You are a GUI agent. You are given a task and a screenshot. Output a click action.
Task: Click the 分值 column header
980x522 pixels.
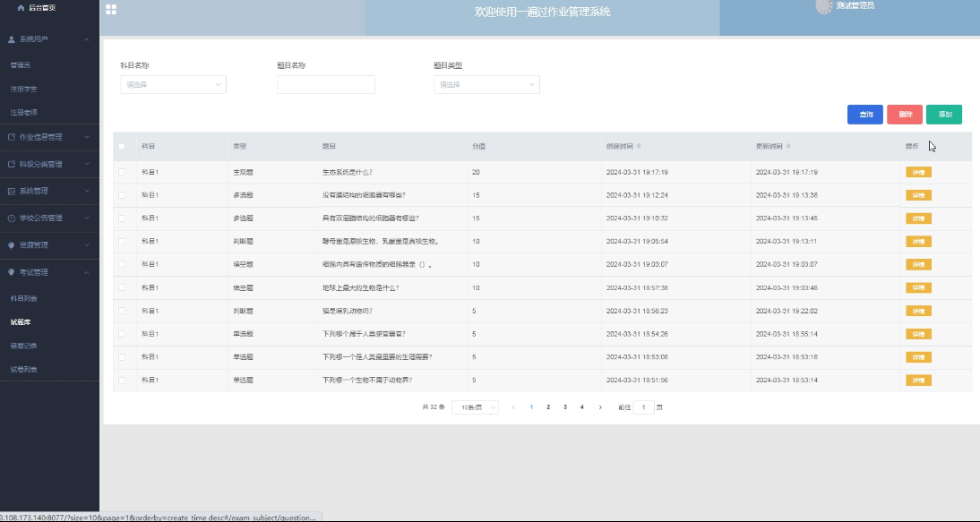click(x=478, y=146)
